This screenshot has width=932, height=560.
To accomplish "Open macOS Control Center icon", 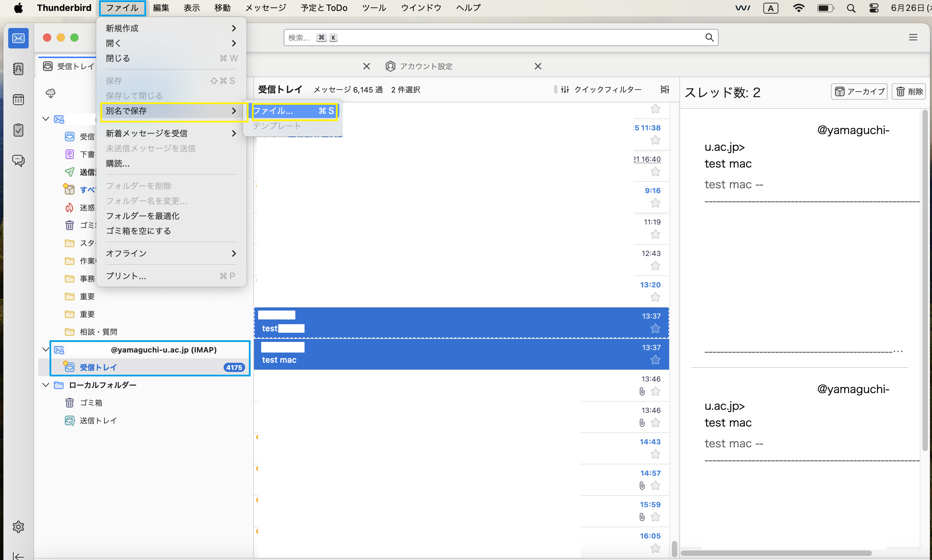I will [x=874, y=8].
